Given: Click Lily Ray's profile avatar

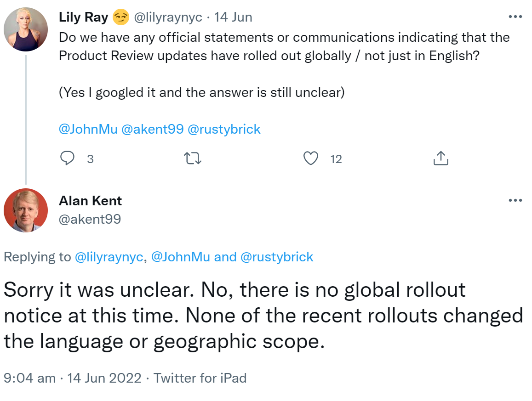Looking at the screenshot, I should click(x=26, y=29).
